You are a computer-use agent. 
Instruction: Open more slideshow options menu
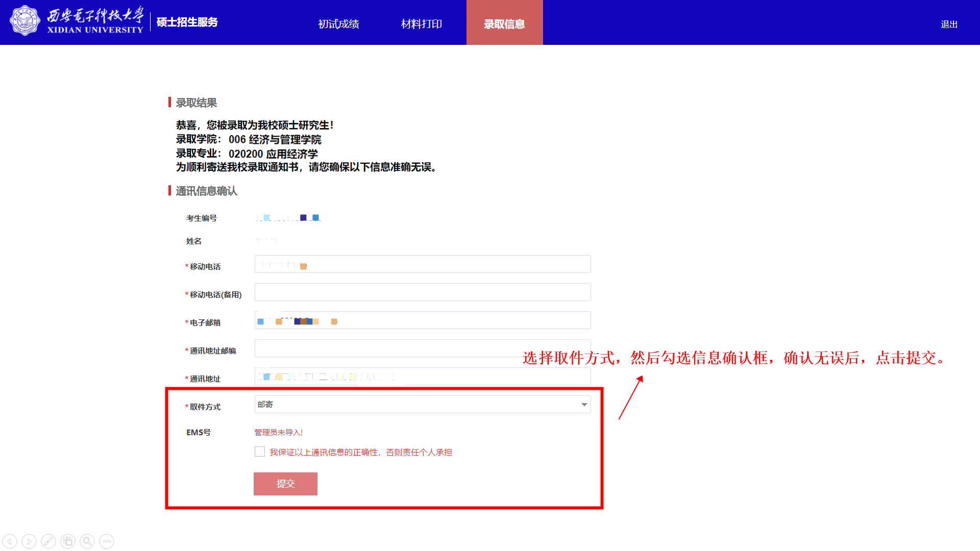click(107, 541)
